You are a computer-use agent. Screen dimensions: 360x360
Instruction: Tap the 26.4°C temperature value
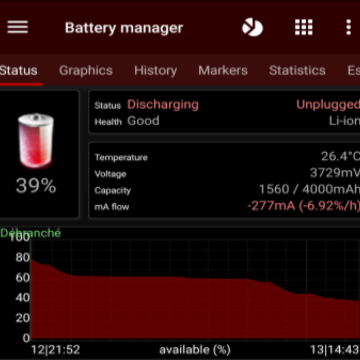[x=340, y=156]
